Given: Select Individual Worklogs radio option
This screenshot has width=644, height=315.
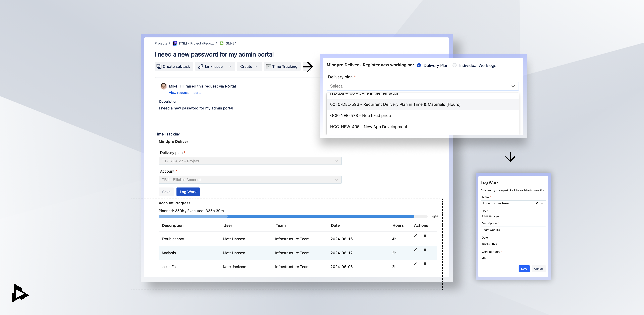Looking at the screenshot, I should coord(454,65).
